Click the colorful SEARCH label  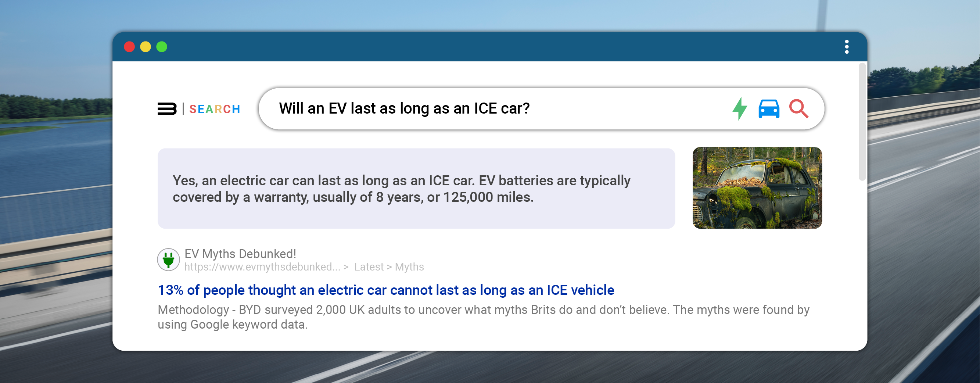215,109
